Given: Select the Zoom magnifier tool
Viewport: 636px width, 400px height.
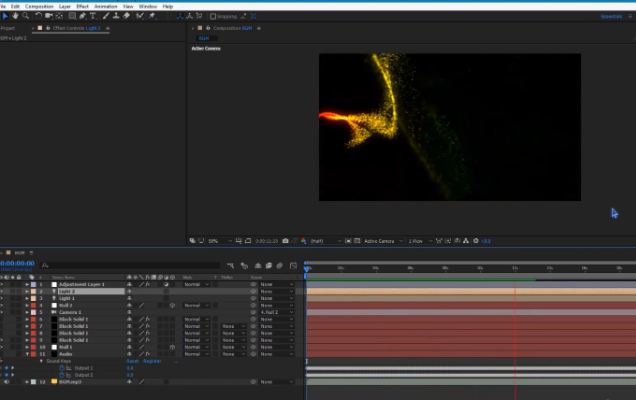Looking at the screenshot, I should (27, 16).
